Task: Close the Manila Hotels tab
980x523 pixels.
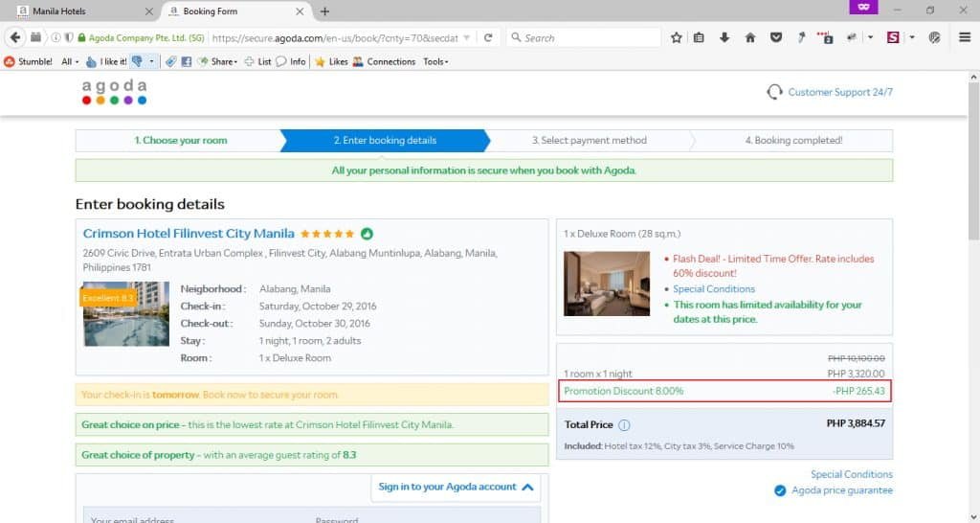Action: 148,11
